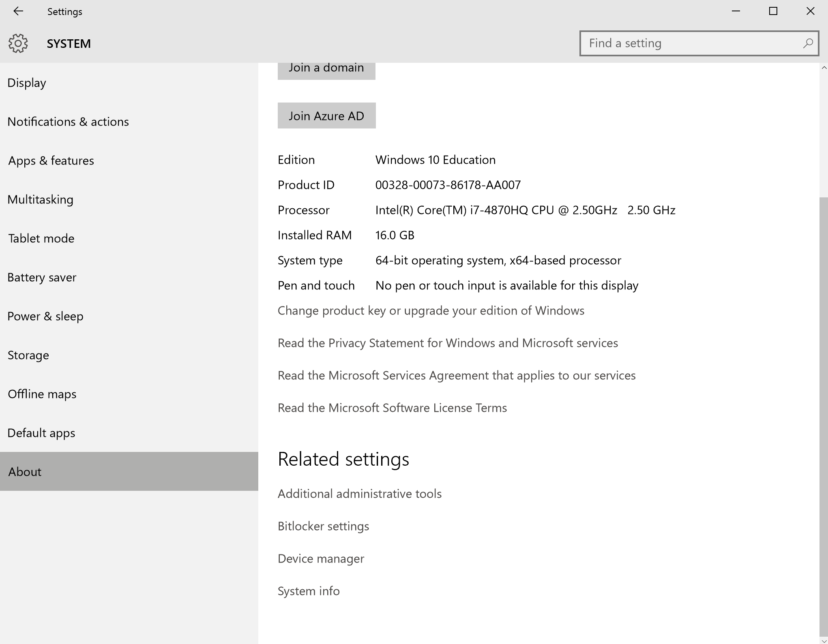Open the Bitlocker settings link
The width and height of the screenshot is (828, 644).
(323, 526)
